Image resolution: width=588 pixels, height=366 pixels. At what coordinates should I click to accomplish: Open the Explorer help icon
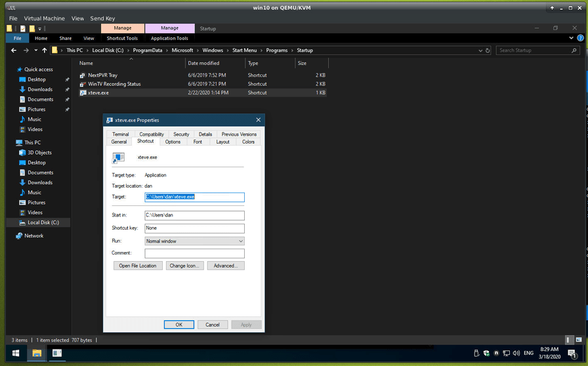coord(580,38)
